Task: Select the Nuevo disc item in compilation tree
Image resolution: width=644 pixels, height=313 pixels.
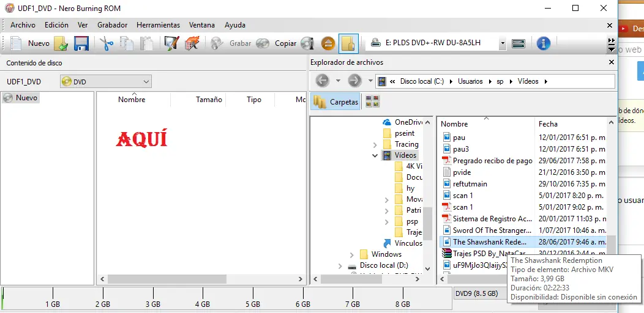Action: coord(21,98)
